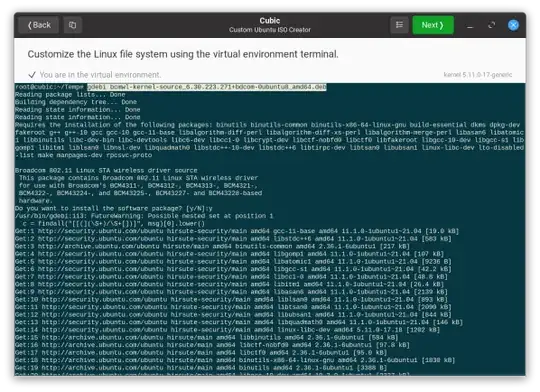
Task: Click the Cubic title in the header bar
Action: [270, 21]
